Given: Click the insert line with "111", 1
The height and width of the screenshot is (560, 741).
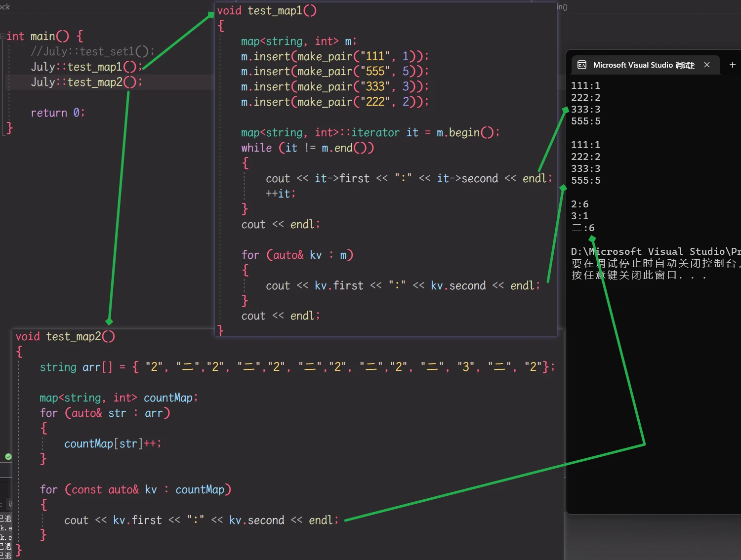Looking at the screenshot, I should coord(335,56).
